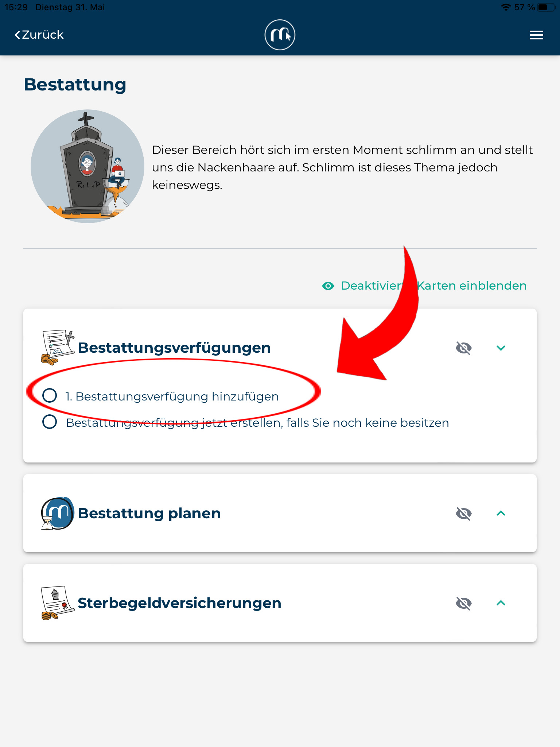Screen dimensions: 560x747
Task: Open the hamburger menu
Action: coord(536,35)
